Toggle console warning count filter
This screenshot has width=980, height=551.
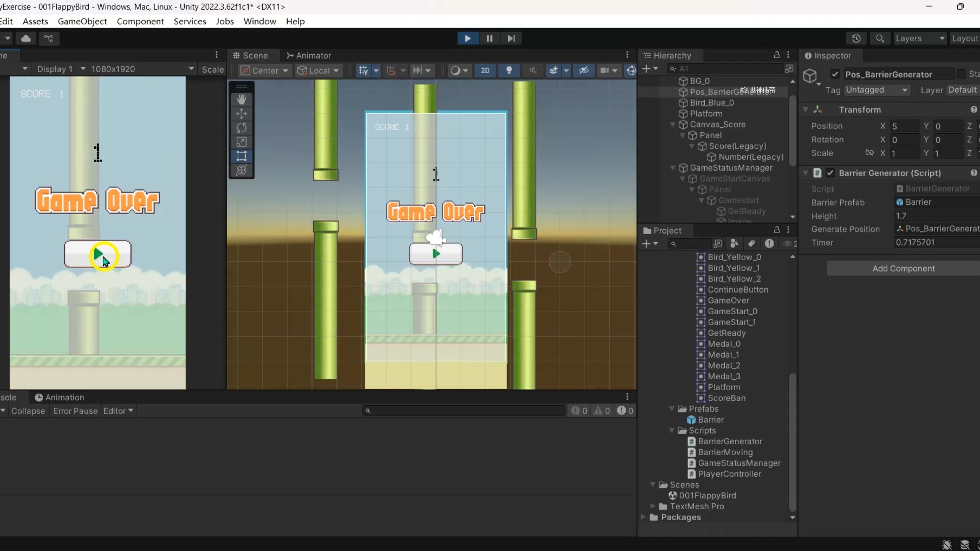click(602, 411)
